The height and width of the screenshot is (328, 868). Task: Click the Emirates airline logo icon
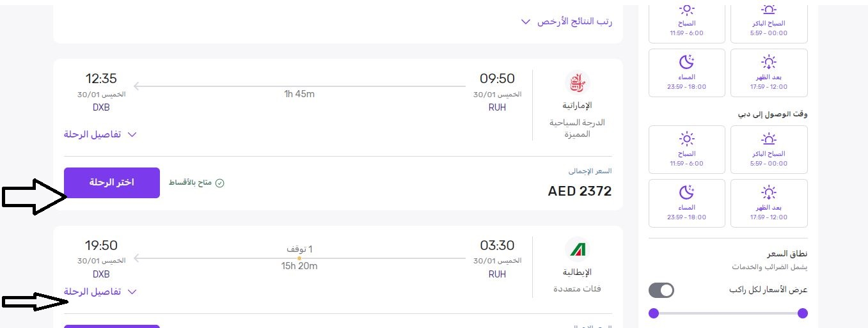point(577,82)
